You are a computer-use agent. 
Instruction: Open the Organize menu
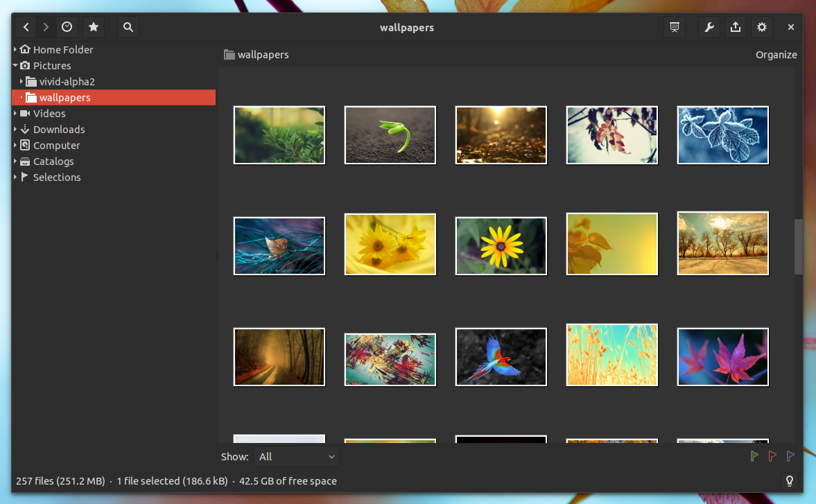pos(776,54)
